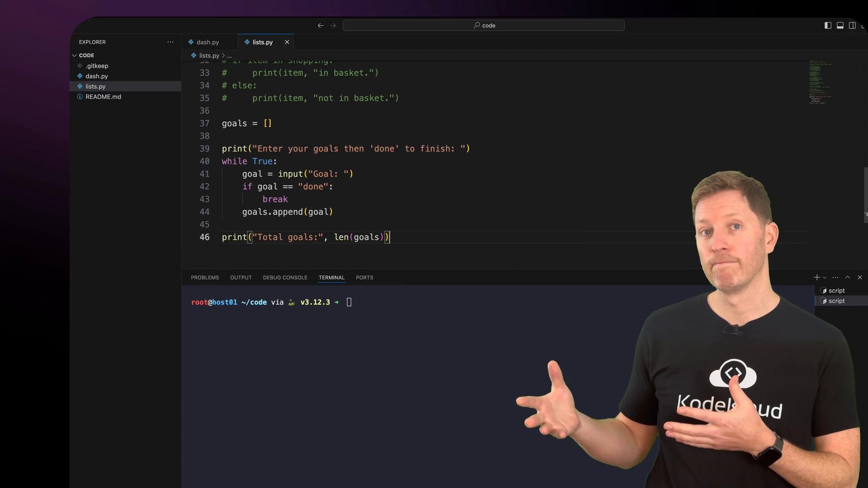The width and height of the screenshot is (868, 488).
Task: Go back with the left arrow
Action: point(321,26)
